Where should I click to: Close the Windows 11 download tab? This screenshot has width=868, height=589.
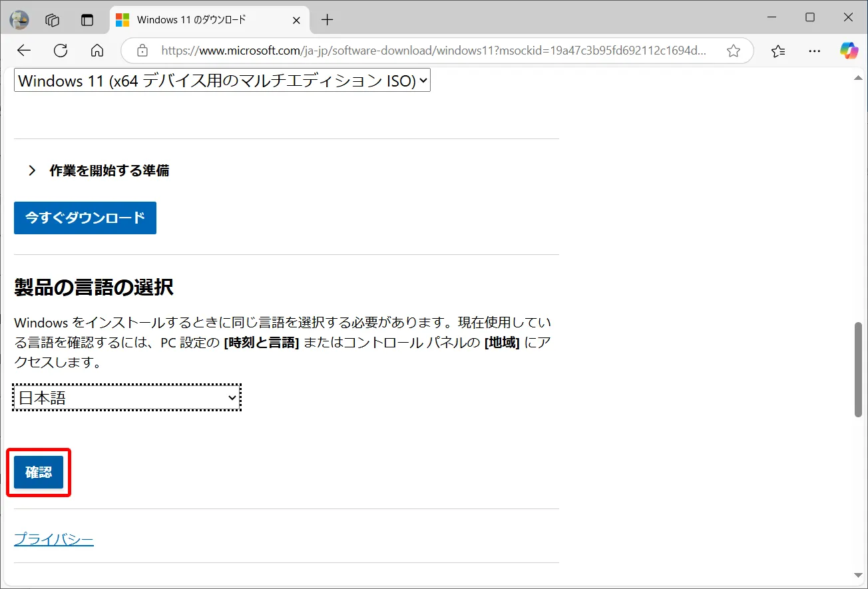click(x=297, y=20)
